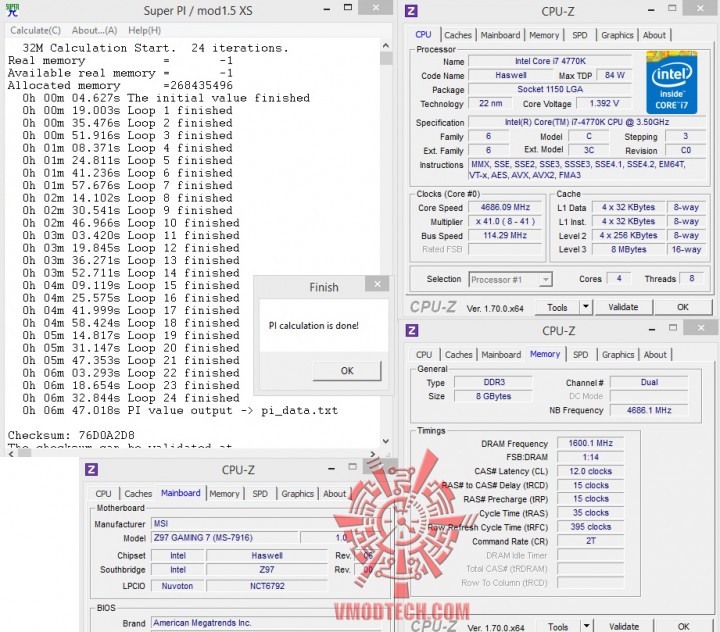The image size is (720, 632).
Task: Click OK in top CPU-Z window
Action: click(683, 307)
